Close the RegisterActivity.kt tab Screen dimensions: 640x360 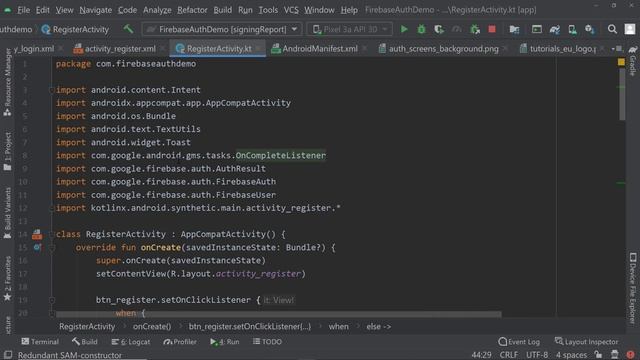pos(258,49)
